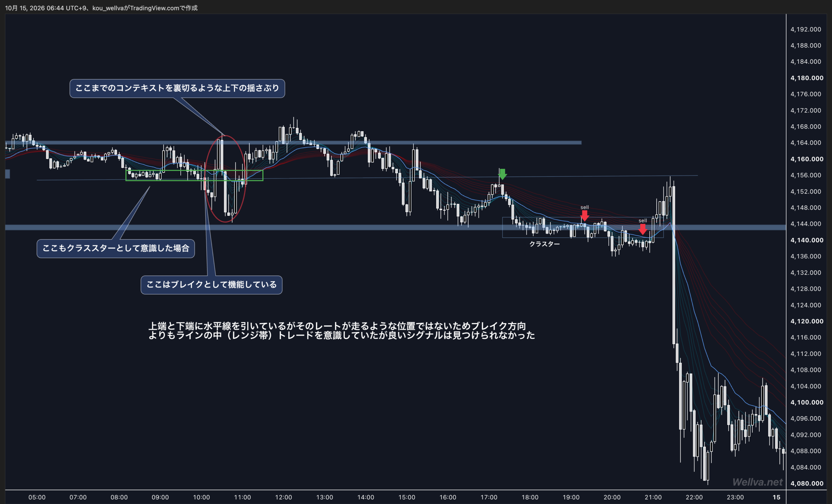The width and height of the screenshot is (832, 504).
Task: Select the long note starting 上端と下端に水平線
Action: point(342,331)
